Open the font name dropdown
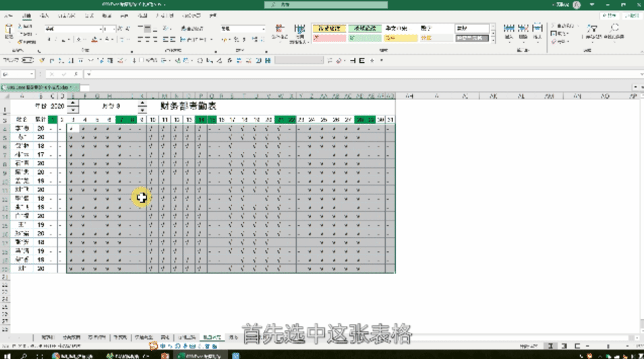The image size is (644, 359). point(99,29)
